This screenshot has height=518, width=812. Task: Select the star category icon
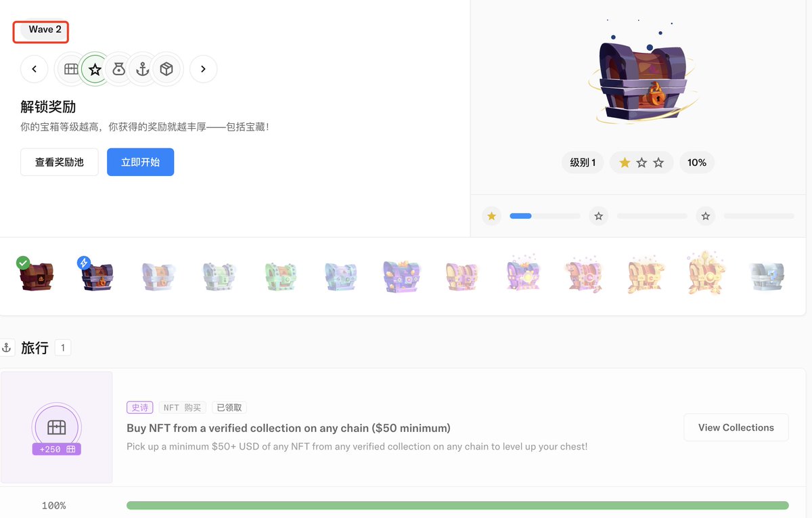point(95,69)
